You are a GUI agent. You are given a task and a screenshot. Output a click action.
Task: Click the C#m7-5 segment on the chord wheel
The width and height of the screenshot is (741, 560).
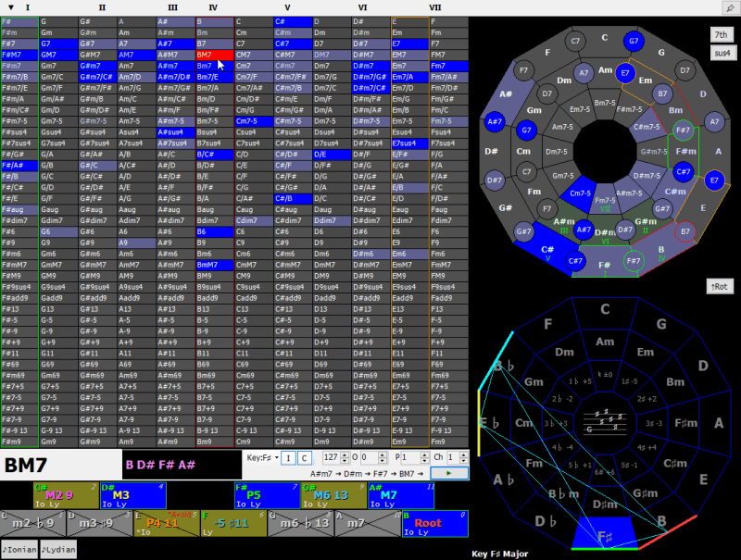pyautogui.click(x=646, y=126)
